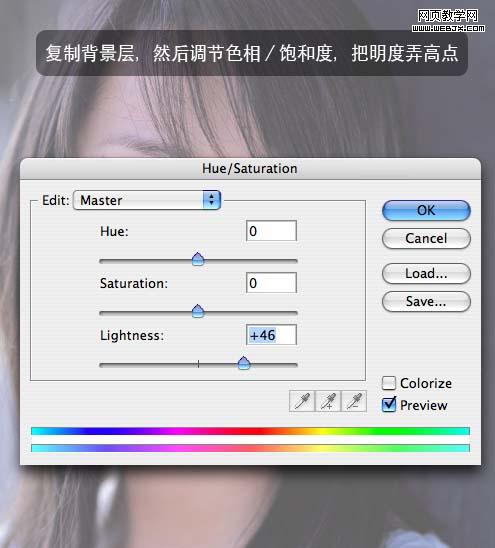495x548 pixels.
Task: Click the Saturation: label
Action: pos(134,283)
